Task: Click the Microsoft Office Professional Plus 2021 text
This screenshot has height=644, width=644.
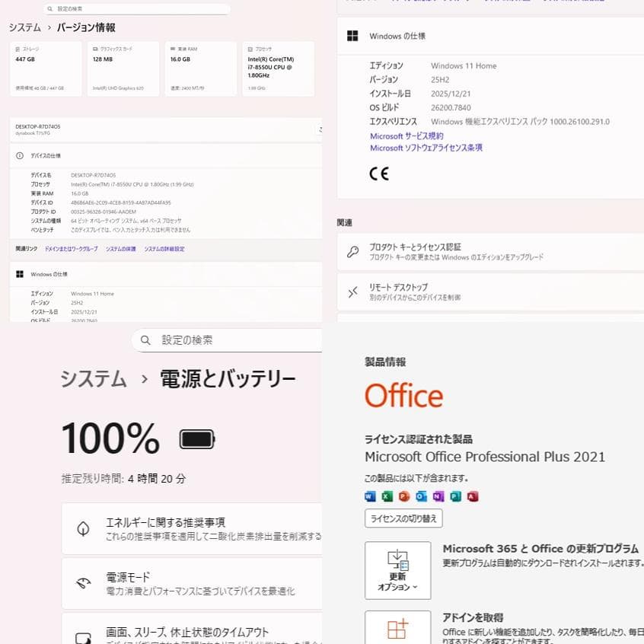Action: pyautogui.click(x=485, y=457)
